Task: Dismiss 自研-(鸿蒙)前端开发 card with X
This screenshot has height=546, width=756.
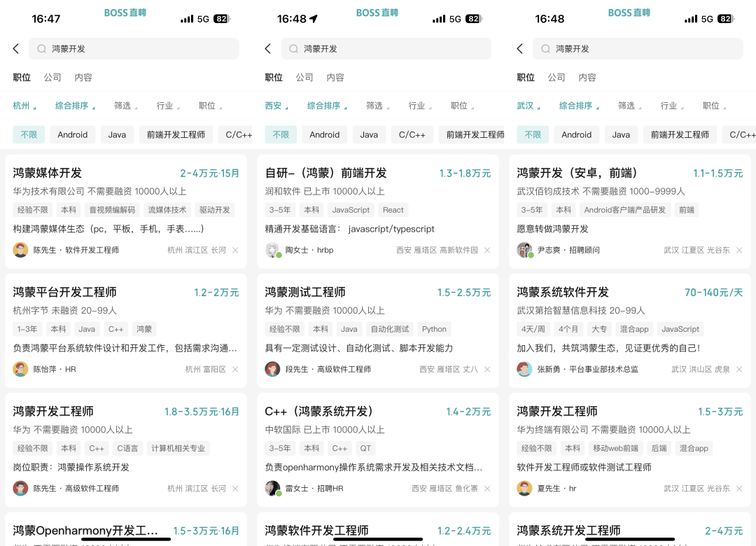Action: (487, 250)
